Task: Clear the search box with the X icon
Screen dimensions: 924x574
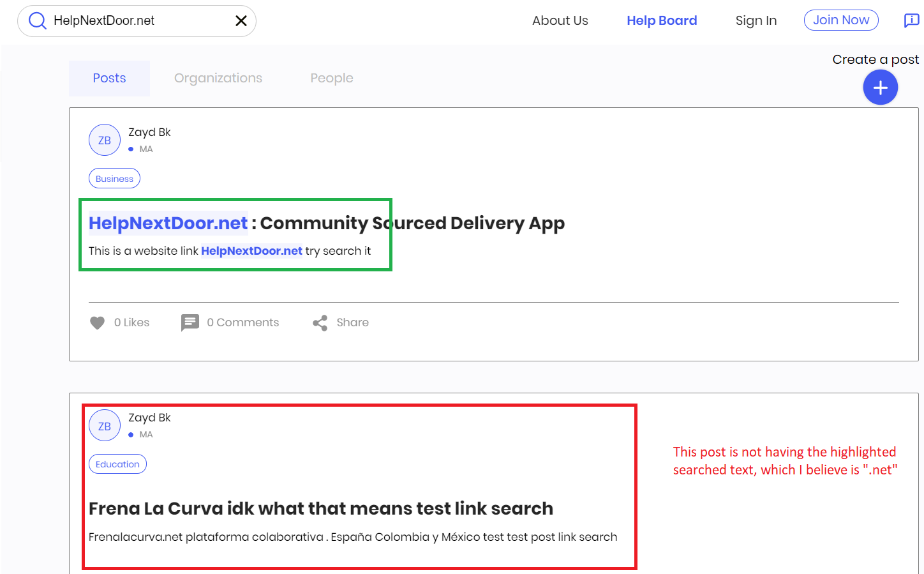Action: tap(241, 21)
